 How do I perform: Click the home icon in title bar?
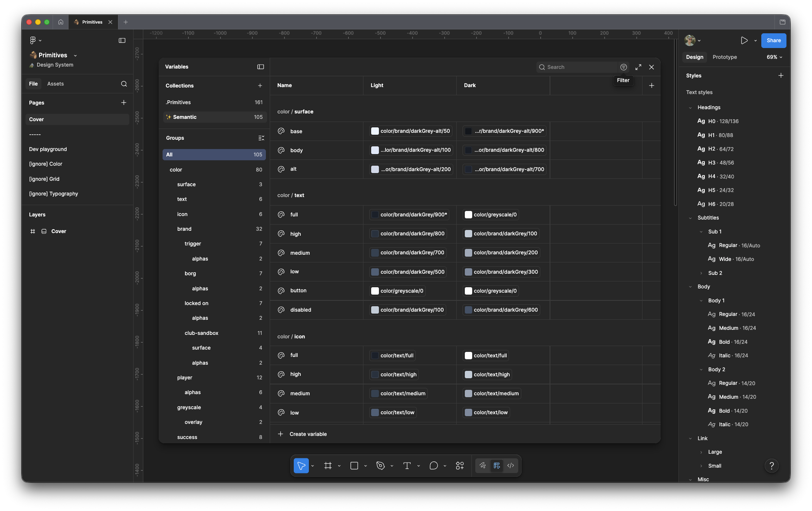(61, 22)
